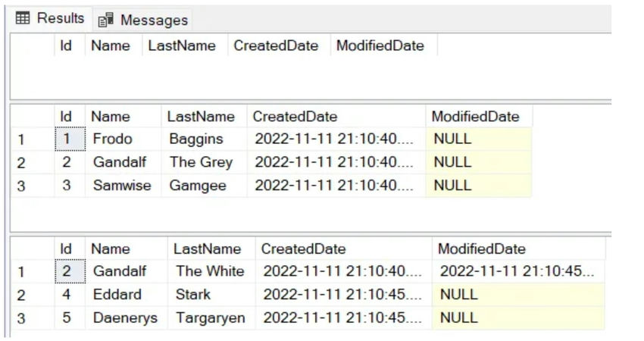Select the Frodo name cell
The height and width of the screenshot is (341, 644).
point(112,139)
